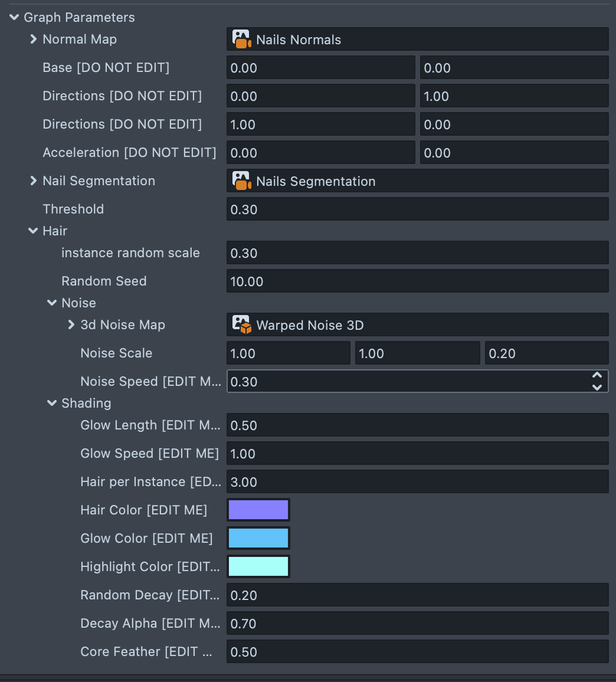Viewport: 616px width, 682px height.
Task: Click the Threshold value field
Action: (x=417, y=209)
